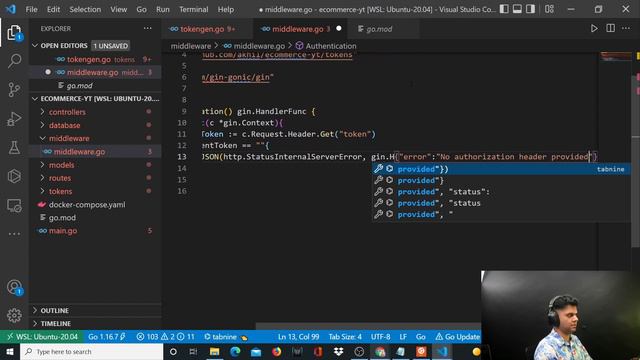Open the WSL Ubuntu-20.04 remote indicator
The image size is (640, 360).
point(42,337)
